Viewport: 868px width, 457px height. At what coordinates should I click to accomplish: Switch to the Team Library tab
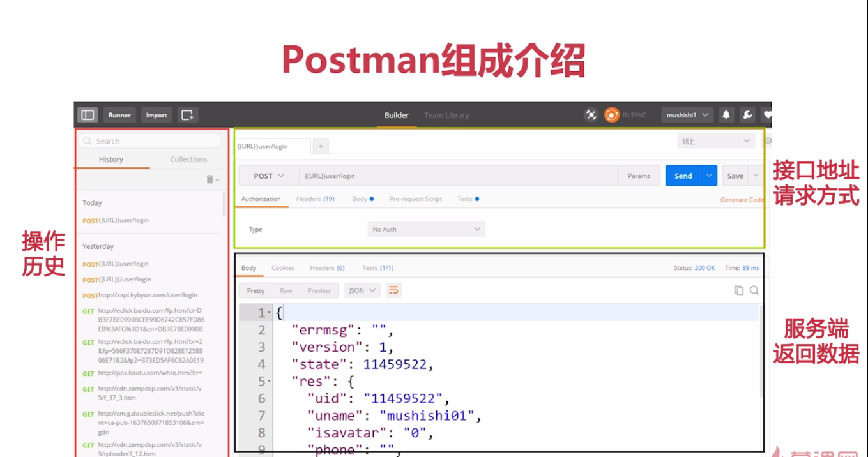pos(446,115)
